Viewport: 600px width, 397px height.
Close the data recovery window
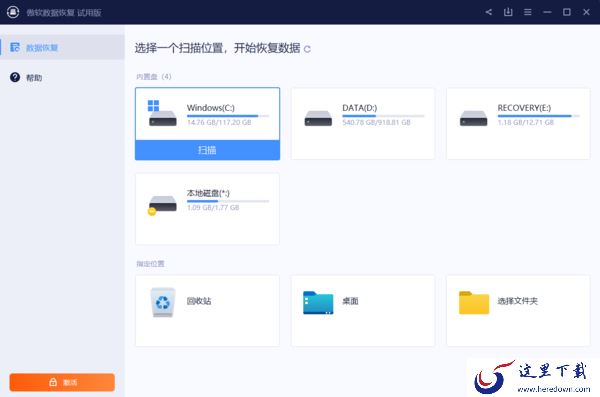586,12
